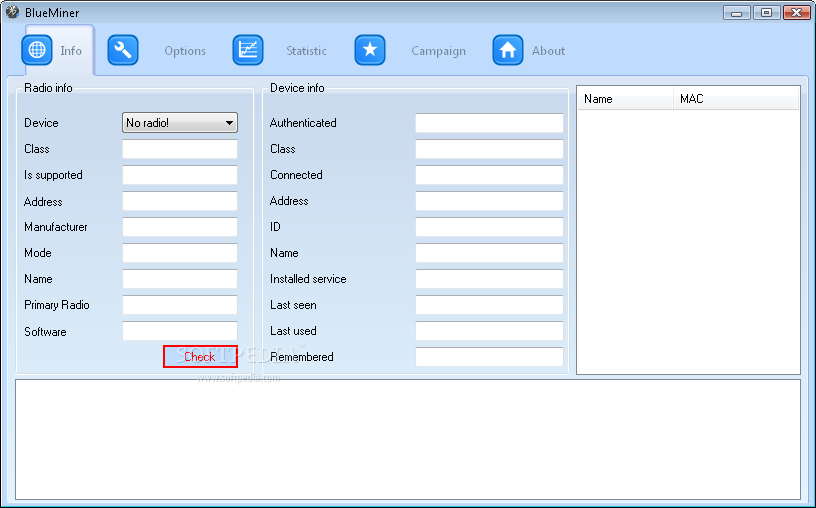
Task: Click the 'Installed service' label text
Action: click(x=308, y=279)
